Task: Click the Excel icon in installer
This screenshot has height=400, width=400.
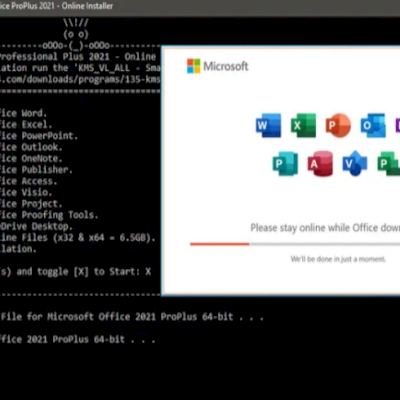Action: coord(303,125)
